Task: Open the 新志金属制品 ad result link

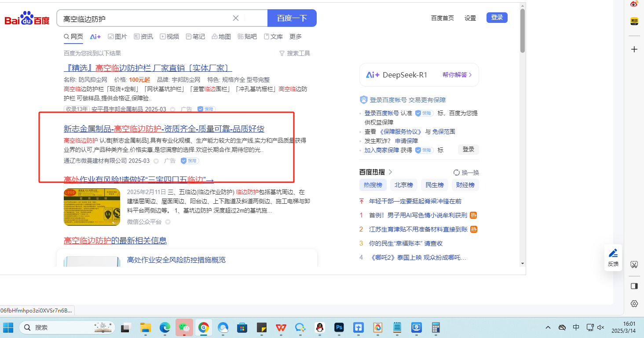Action: click(x=164, y=129)
